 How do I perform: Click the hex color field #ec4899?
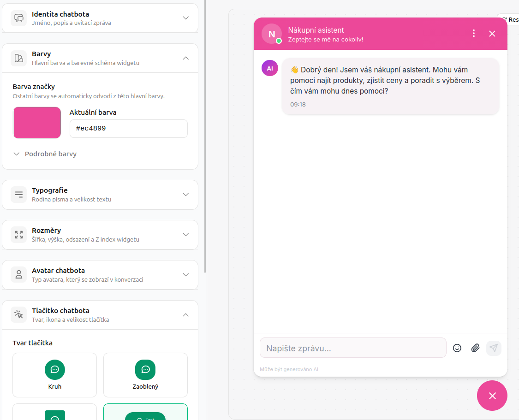point(128,129)
